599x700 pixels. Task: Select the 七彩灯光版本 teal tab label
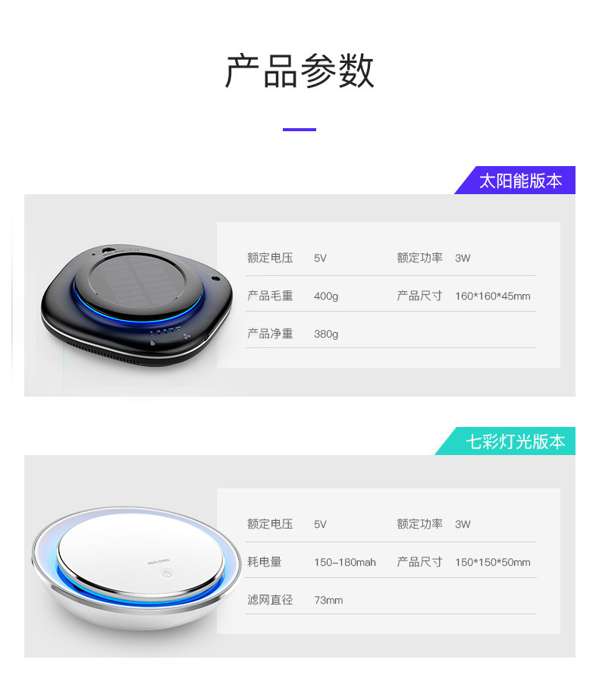(x=515, y=441)
